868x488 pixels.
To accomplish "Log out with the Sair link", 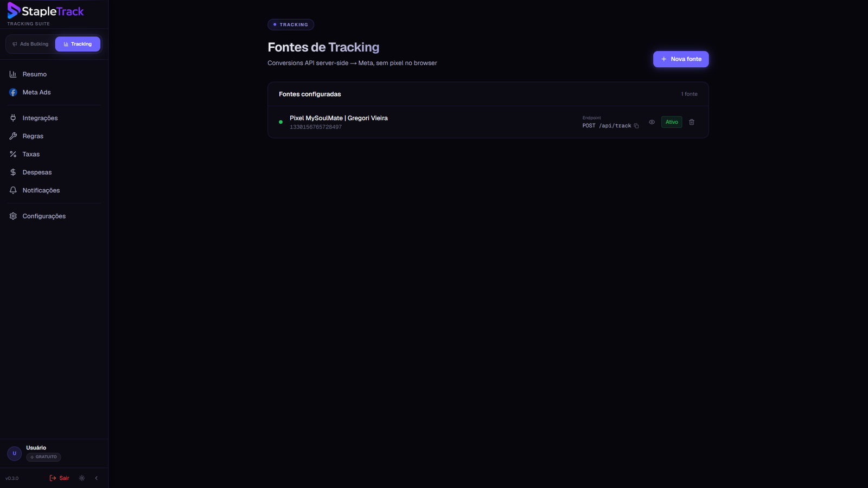I will coord(59,478).
